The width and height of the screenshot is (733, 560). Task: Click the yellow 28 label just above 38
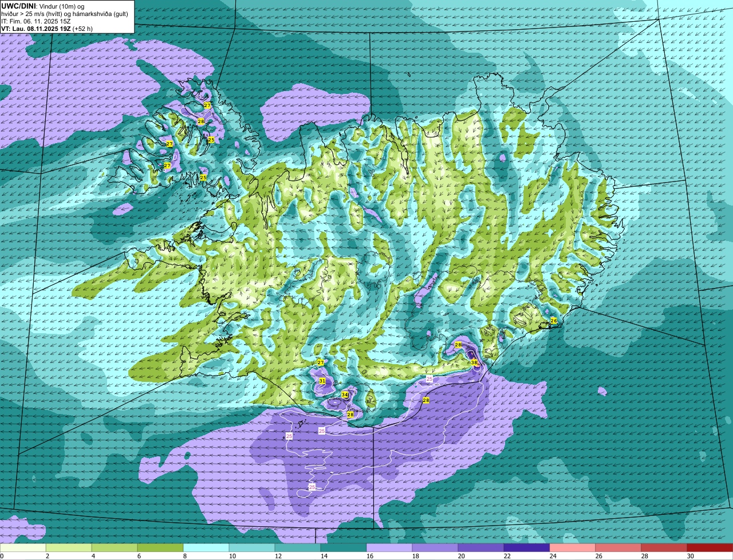click(458, 345)
